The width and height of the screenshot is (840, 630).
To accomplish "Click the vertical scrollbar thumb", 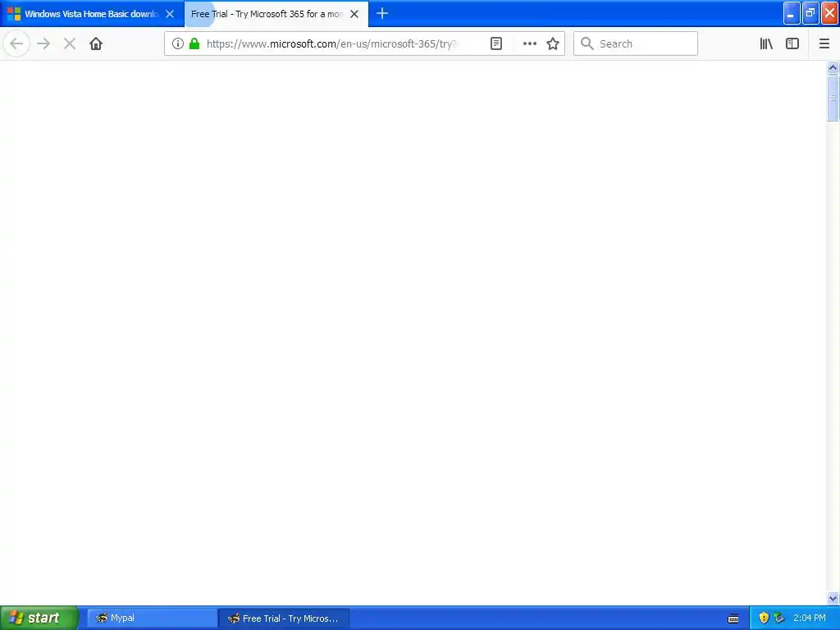I will pos(833,98).
